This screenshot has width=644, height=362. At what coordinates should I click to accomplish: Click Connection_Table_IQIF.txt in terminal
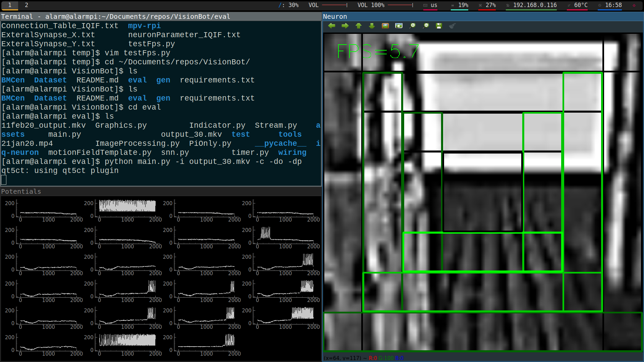click(60, 26)
